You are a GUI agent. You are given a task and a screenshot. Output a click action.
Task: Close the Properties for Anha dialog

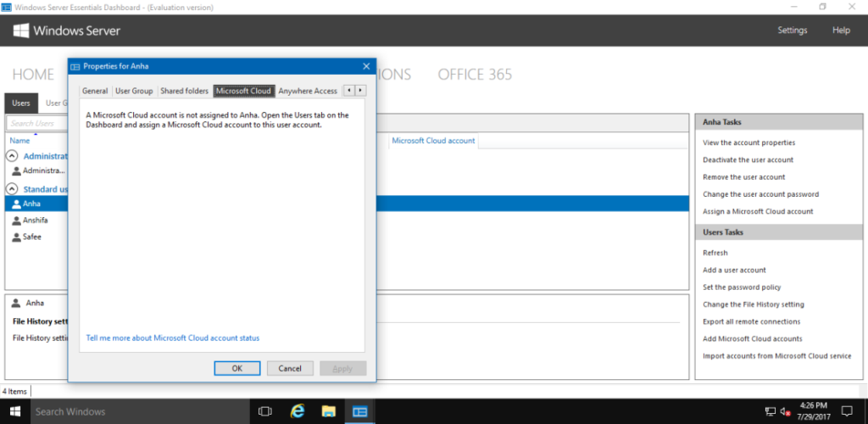[x=366, y=66]
